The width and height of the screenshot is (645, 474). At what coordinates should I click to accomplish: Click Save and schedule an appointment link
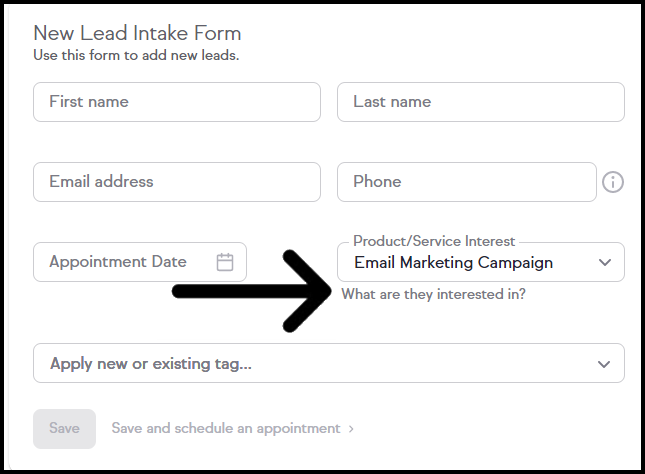pyautogui.click(x=226, y=428)
